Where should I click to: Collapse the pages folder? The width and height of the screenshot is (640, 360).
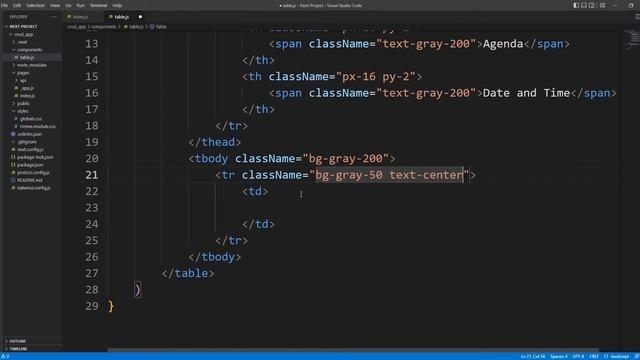point(23,73)
